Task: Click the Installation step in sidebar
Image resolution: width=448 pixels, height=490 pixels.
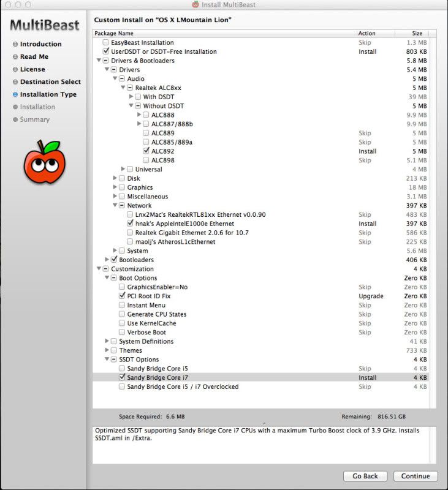Action: point(37,107)
